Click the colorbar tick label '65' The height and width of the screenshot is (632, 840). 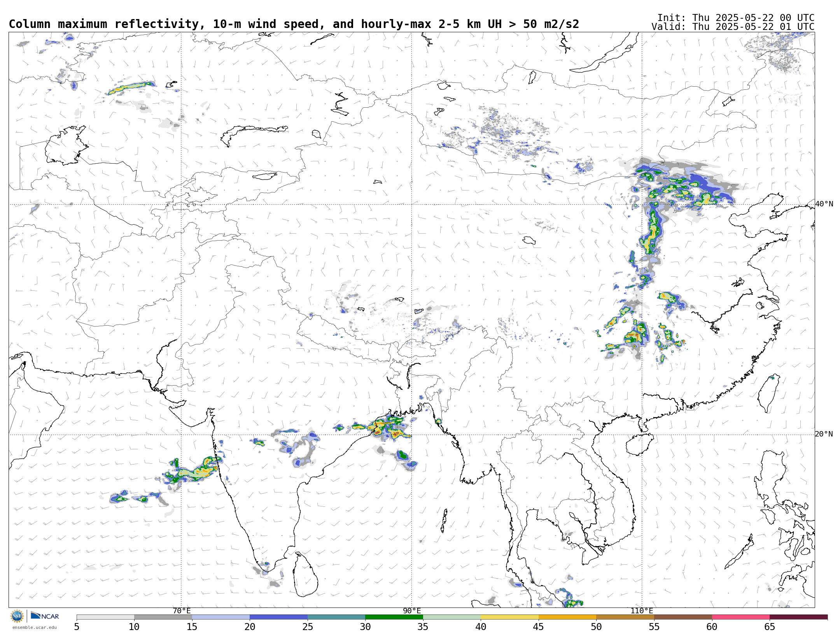click(x=770, y=627)
